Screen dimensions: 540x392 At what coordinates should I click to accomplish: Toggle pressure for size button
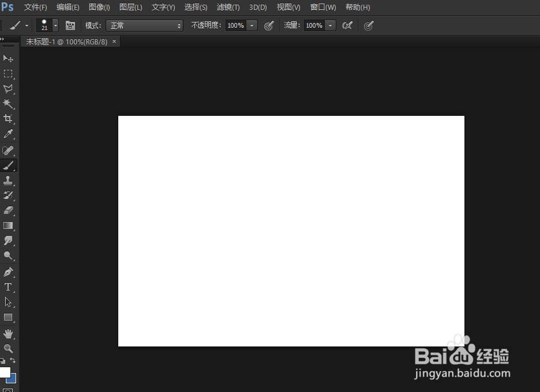click(x=369, y=25)
